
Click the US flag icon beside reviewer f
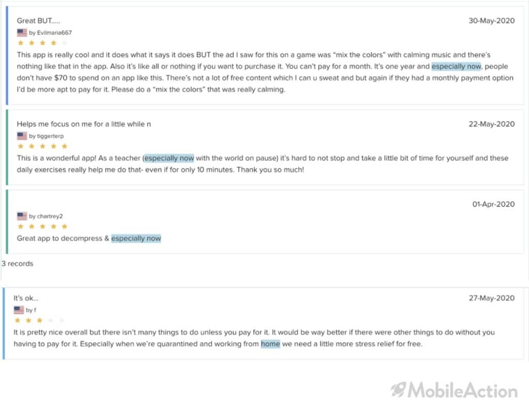coord(19,309)
